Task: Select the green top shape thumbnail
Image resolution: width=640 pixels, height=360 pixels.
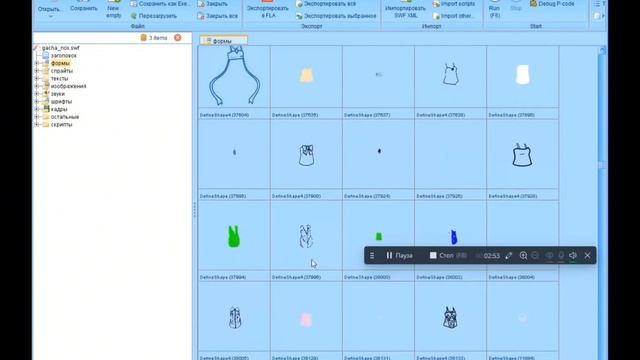Action: point(233,236)
